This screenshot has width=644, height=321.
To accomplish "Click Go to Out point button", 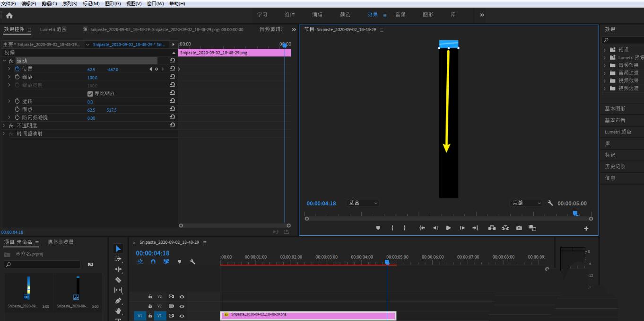I will coord(475,228).
